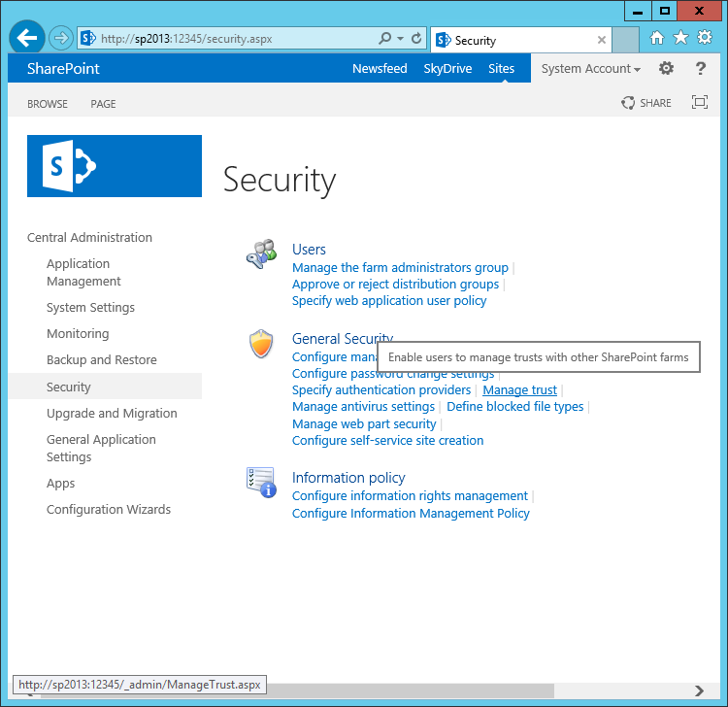This screenshot has width=728, height=707.
Task: Open the address bar dropdown arrow
Action: (x=400, y=39)
